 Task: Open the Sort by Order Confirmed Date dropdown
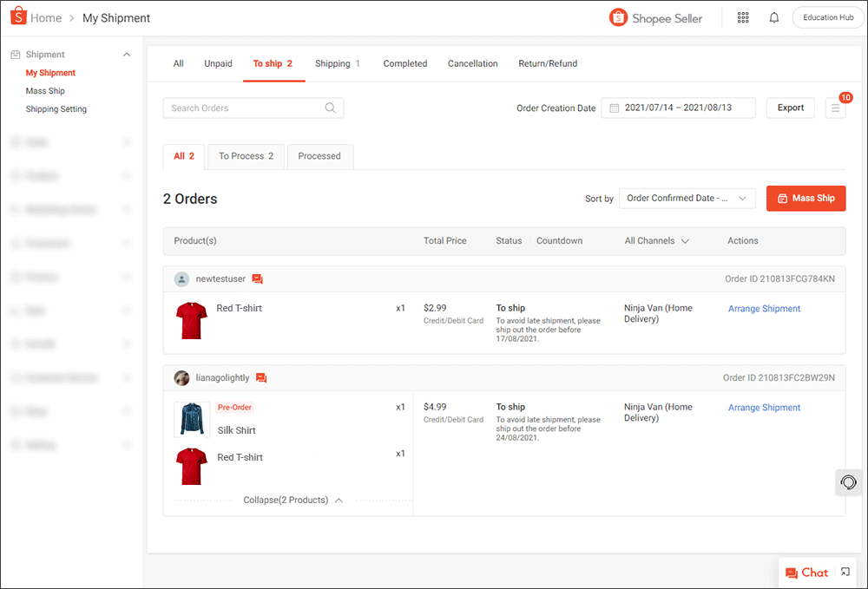687,198
